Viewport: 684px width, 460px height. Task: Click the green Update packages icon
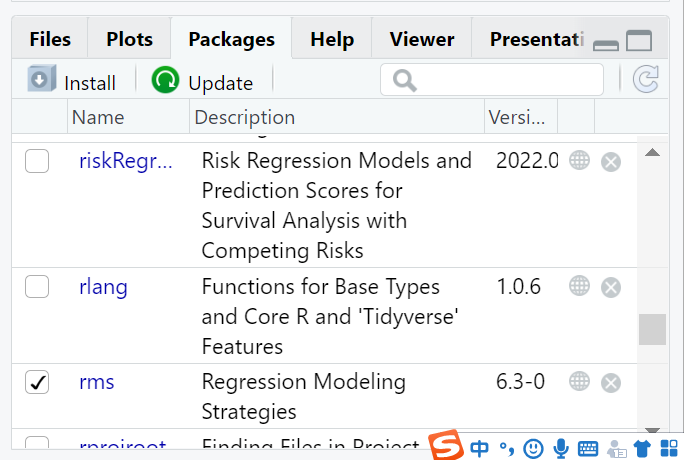tap(165, 81)
